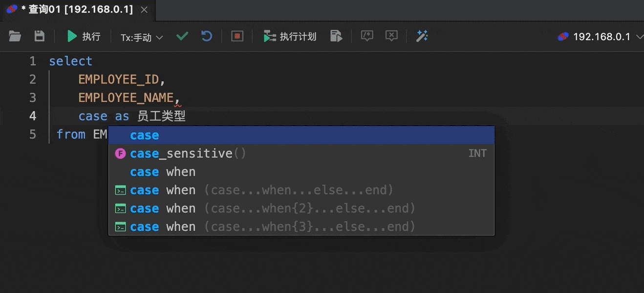Commit transaction with green checkmark icon
Viewport: 644px width, 293px height.
[x=182, y=36]
